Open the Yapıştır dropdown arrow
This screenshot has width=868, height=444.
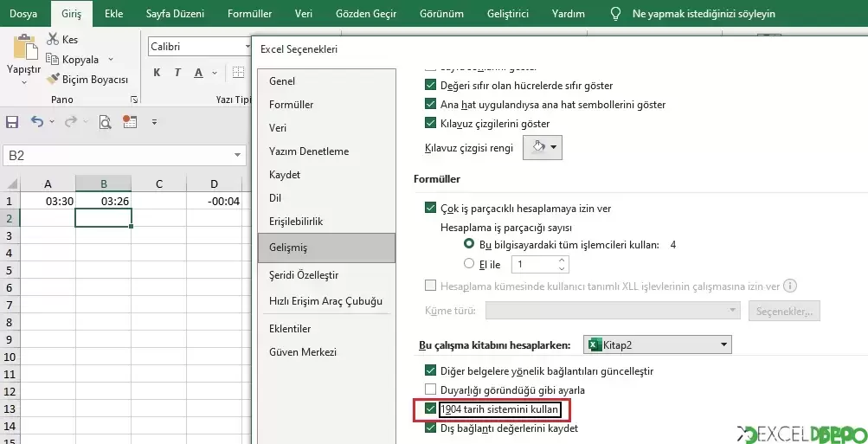[x=24, y=82]
